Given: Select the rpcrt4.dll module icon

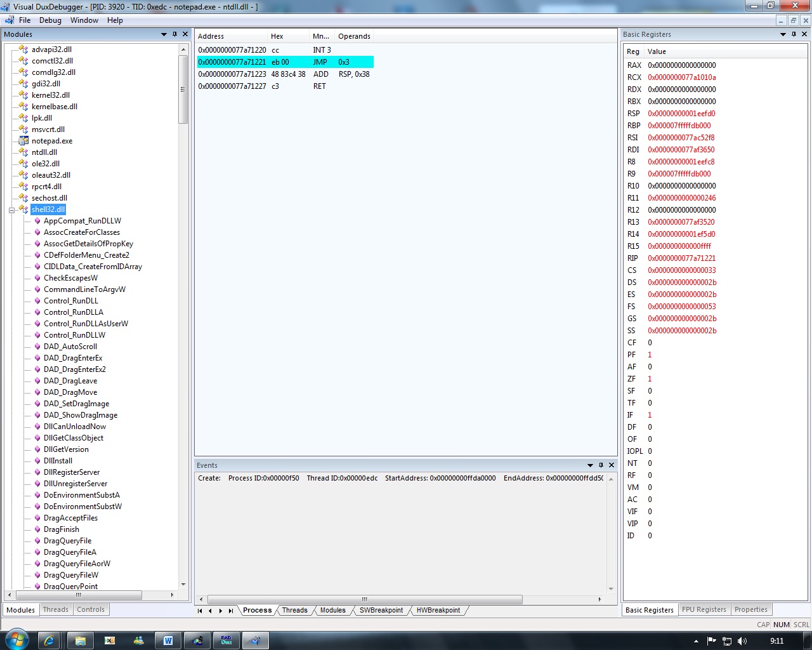Looking at the screenshot, I should click(23, 187).
